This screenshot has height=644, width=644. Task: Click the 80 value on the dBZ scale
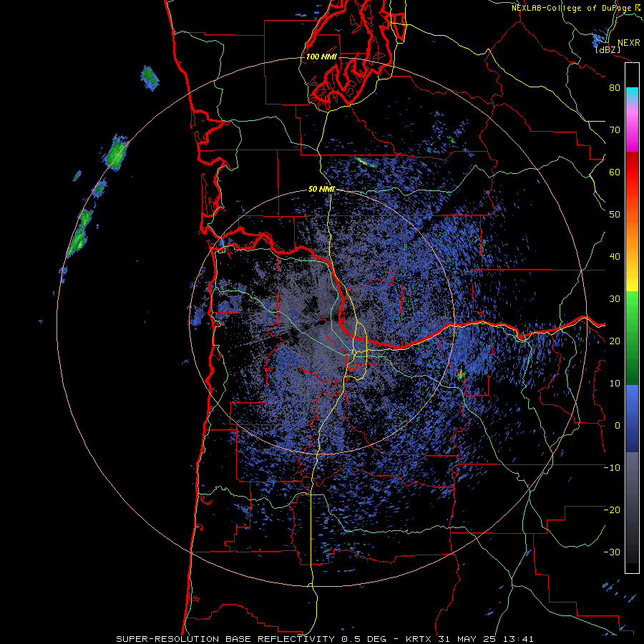pos(615,87)
